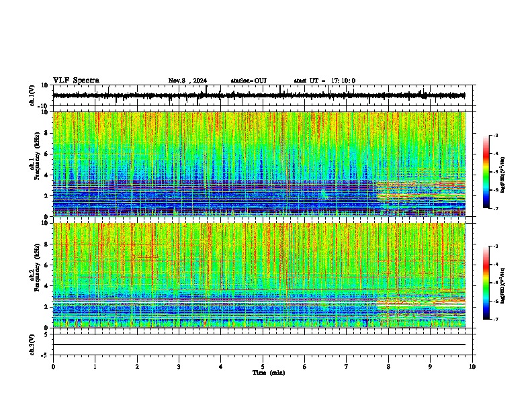Click time axis tick label "7"

tap(347, 367)
